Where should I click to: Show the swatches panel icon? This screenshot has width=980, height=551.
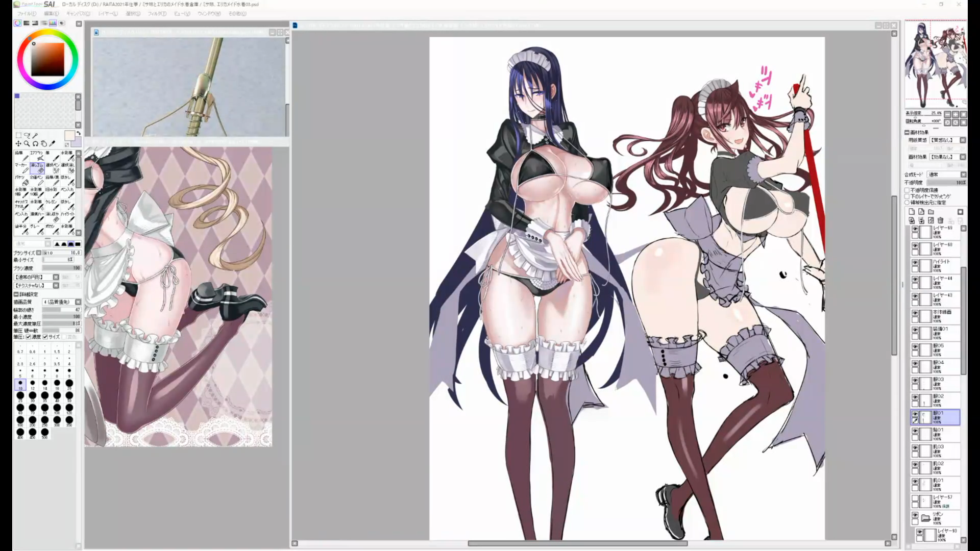click(53, 23)
